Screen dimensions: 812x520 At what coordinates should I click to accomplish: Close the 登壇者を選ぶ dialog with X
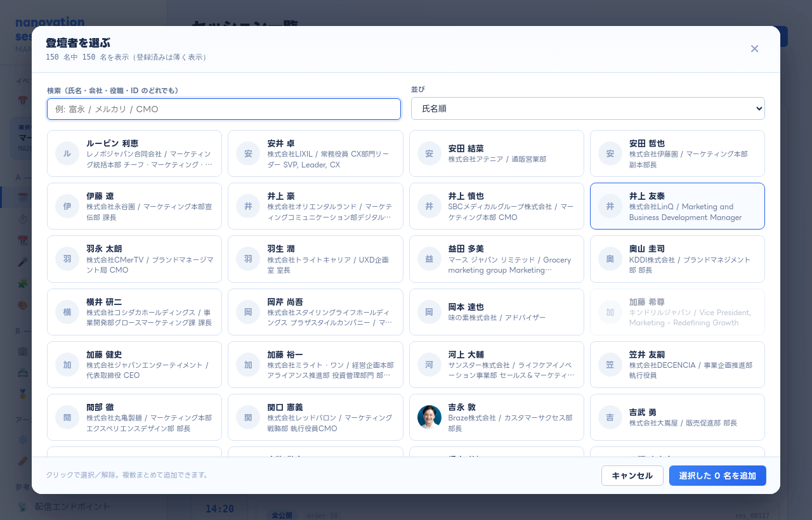[754, 49]
